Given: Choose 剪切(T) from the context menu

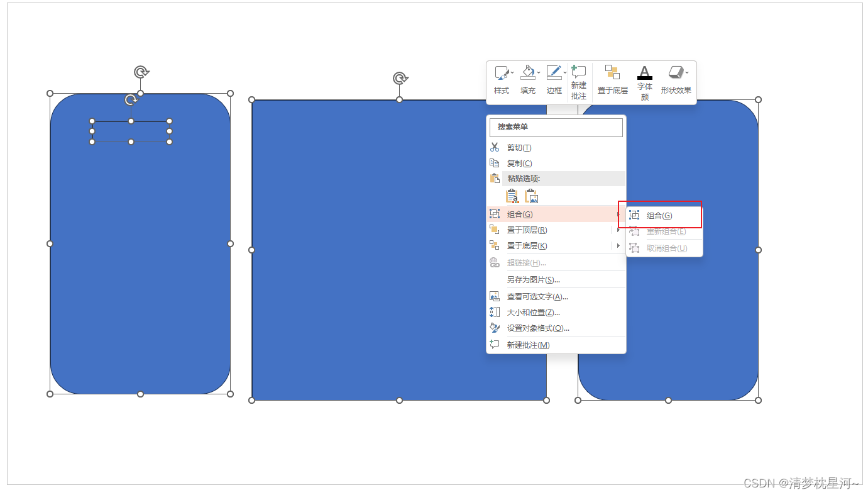Looking at the screenshot, I should tap(556, 148).
